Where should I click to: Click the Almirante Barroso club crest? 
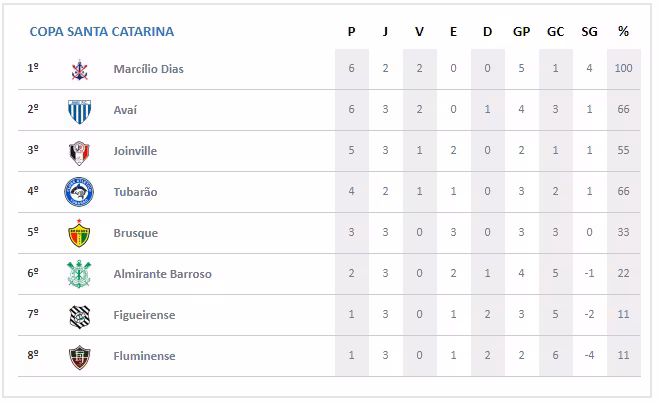pos(80,274)
